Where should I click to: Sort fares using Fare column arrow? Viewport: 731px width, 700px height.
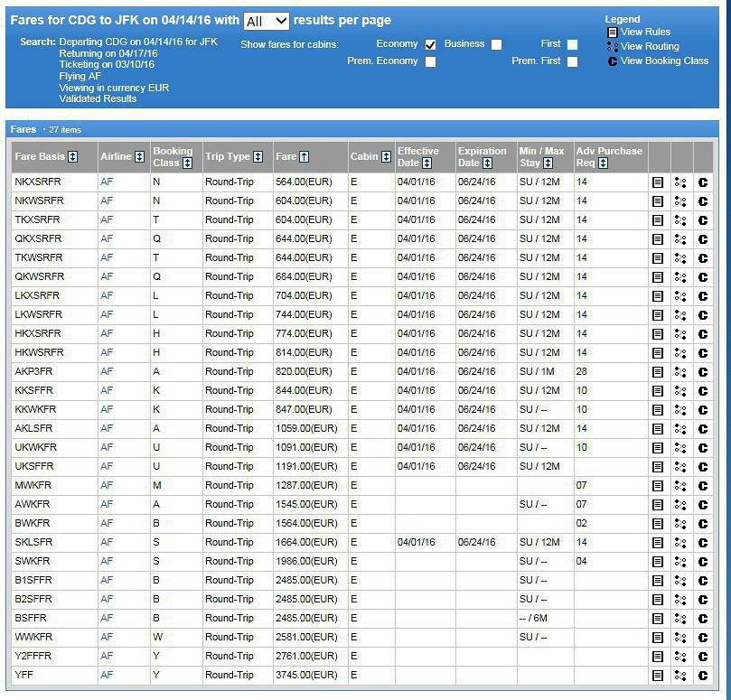coord(304,157)
